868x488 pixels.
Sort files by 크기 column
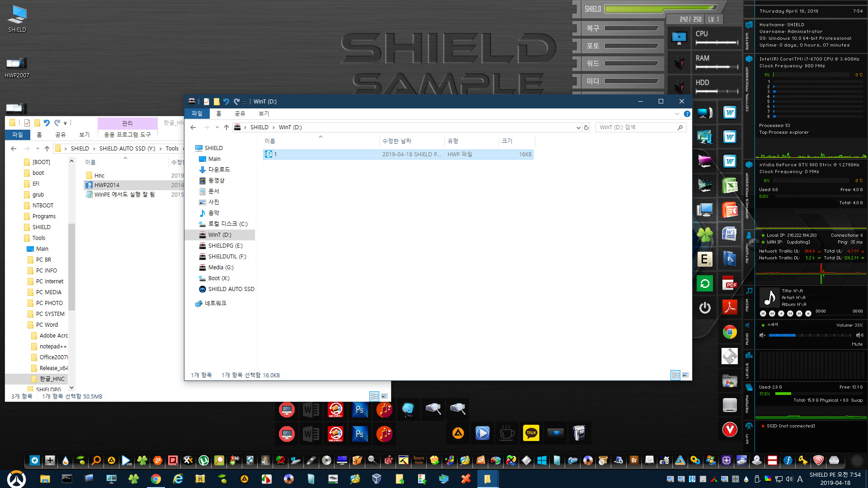coord(516,141)
